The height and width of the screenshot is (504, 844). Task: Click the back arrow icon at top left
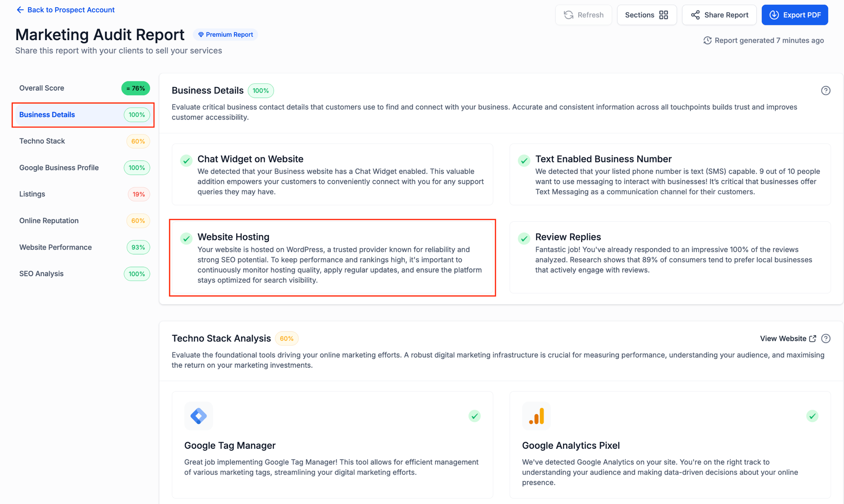click(x=20, y=10)
